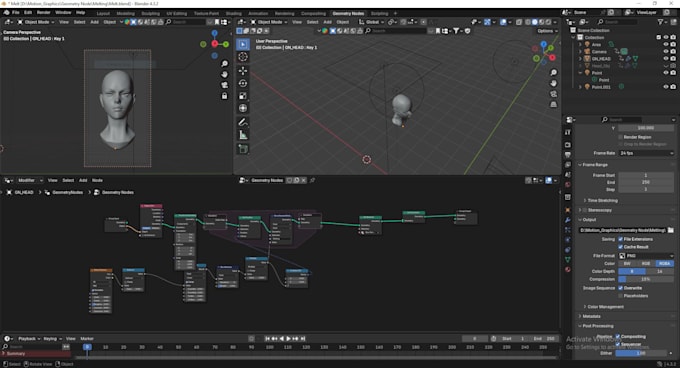Uncheck Compositing pipeline checkbox
680x368 pixels.
coord(618,336)
